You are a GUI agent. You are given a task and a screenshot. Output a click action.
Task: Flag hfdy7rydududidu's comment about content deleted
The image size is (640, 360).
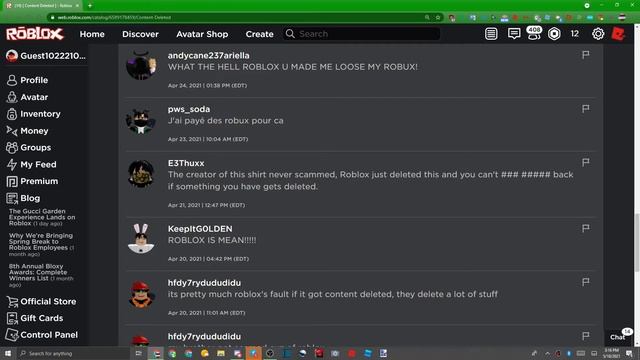pos(585,282)
